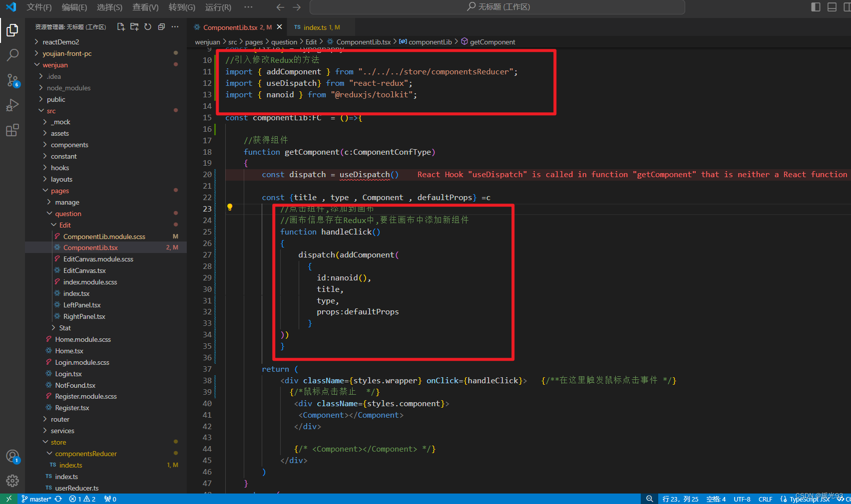Open the overflow ellipsis in menu bar
851x504 pixels.
coord(248,7)
